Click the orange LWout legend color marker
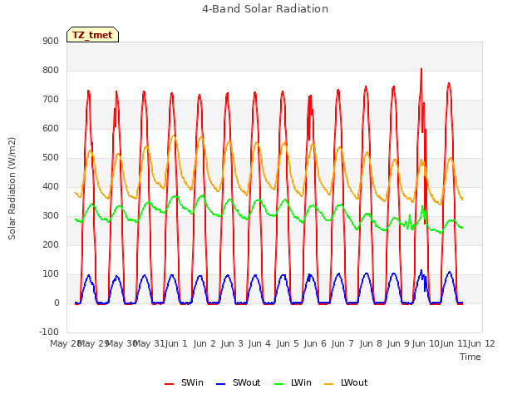Image resolution: width=532 pixels, height=399 pixels. pos(329,384)
